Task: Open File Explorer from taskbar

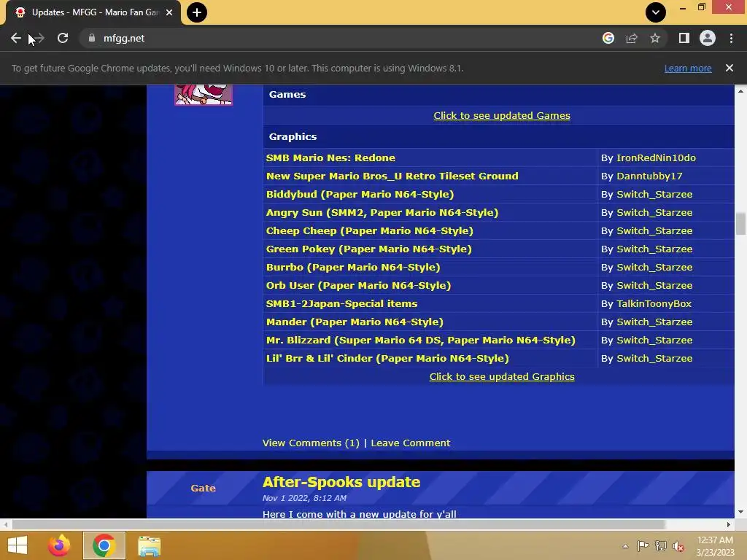Action: click(x=149, y=545)
